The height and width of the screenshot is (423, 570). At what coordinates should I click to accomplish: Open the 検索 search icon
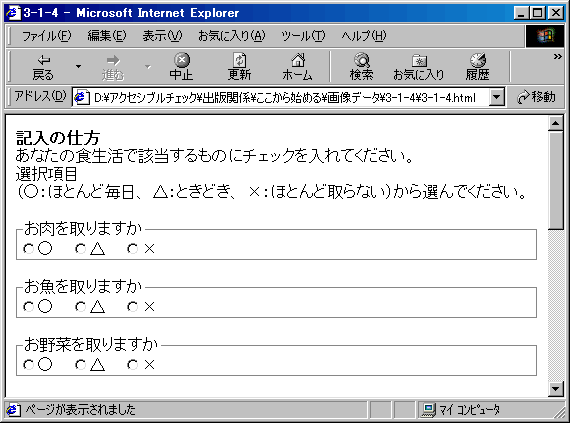tap(362, 60)
